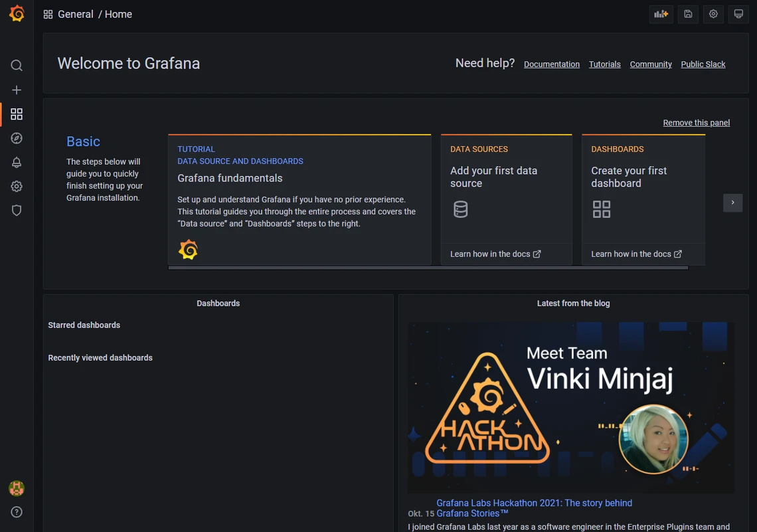
Task: Open the Help menu with the question mark
Action: coord(16,511)
